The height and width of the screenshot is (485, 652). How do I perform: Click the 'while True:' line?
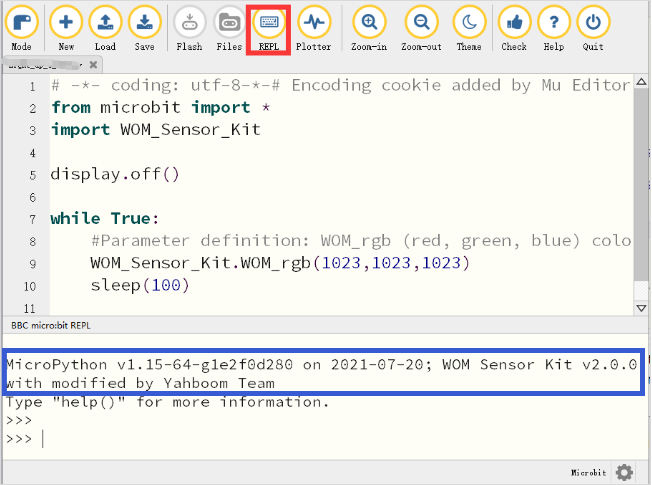(104, 218)
